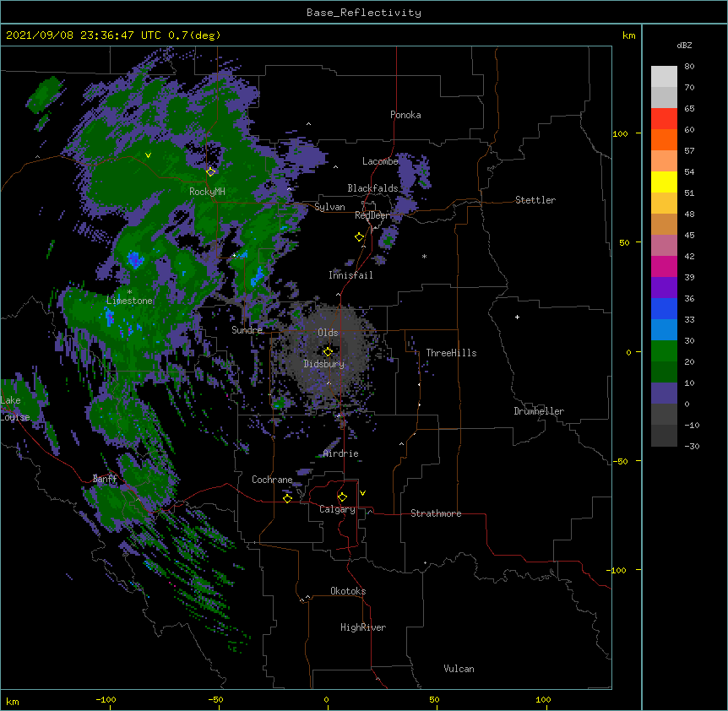Click the Strathmore city label

(436, 513)
